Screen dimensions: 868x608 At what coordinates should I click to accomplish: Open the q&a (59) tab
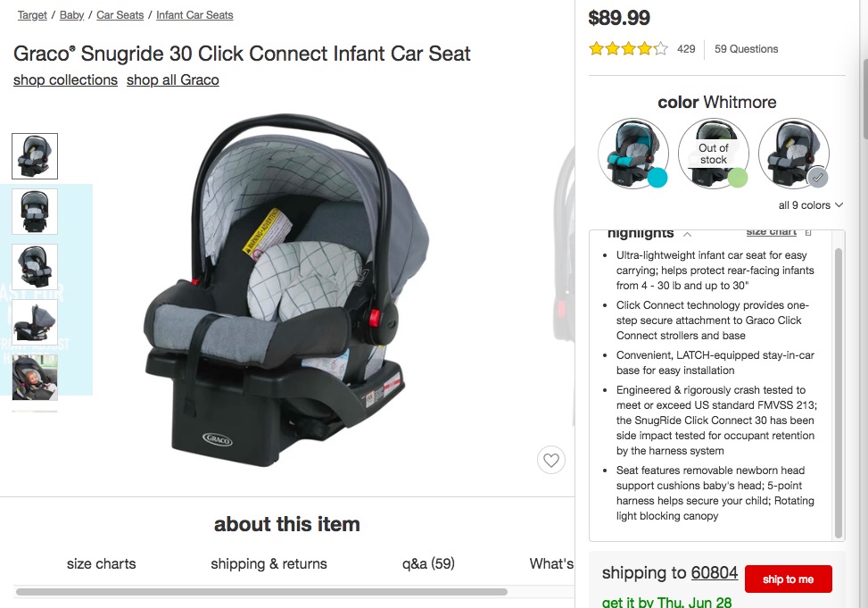[x=428, y=563]
